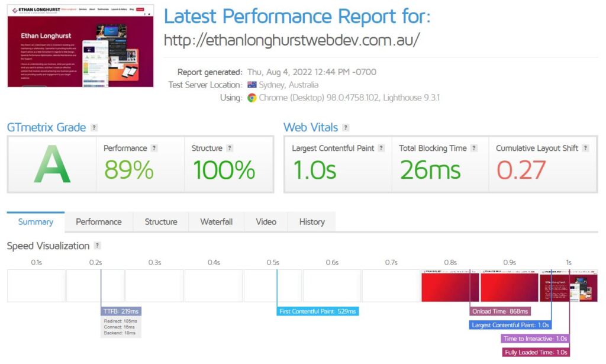
Task: Click the 0.2s timeline label
Action: point(95,262)
